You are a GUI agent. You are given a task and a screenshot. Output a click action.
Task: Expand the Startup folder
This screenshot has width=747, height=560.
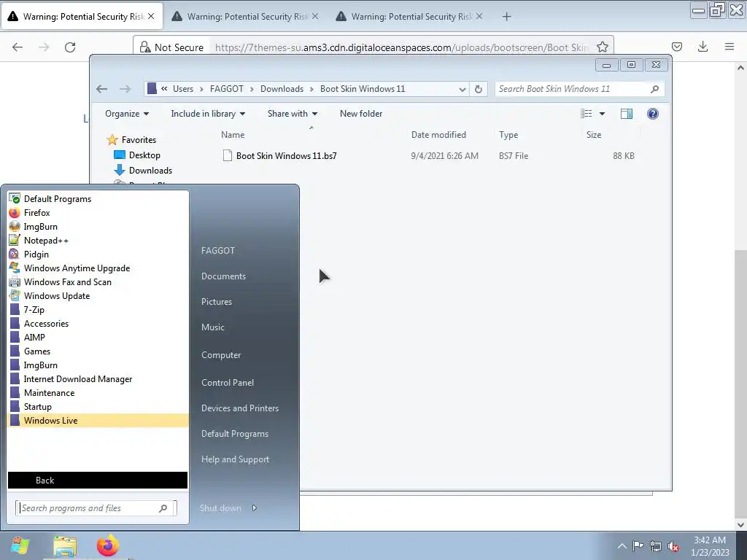[x=98, y=407]
